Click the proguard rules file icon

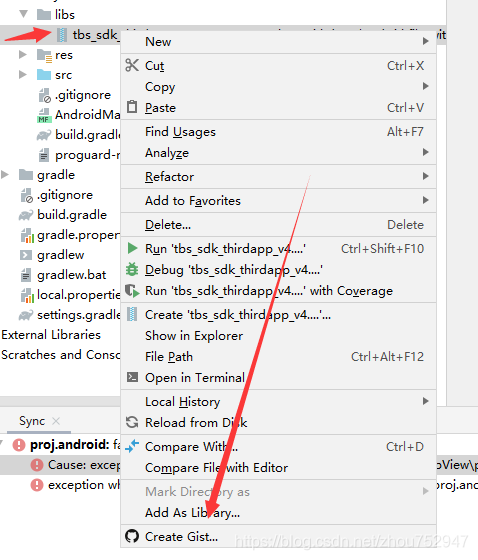pyautogui.click(x=44, y=155)
